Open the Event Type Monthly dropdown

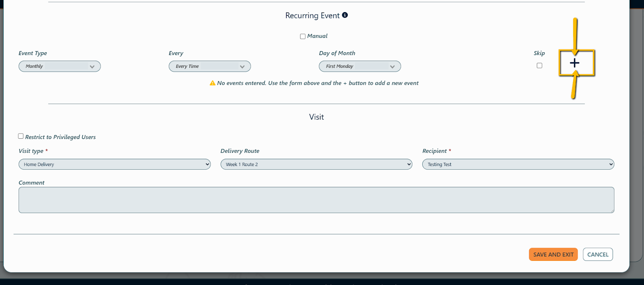coord(60,66)
